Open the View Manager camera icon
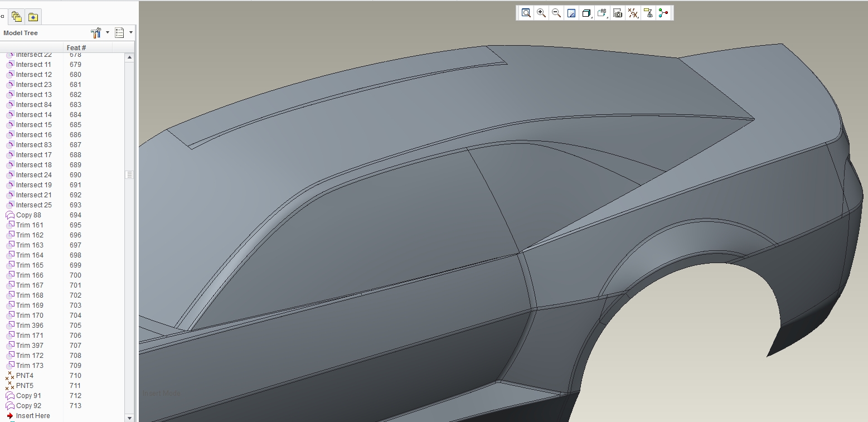868x422 pixels. (x=617, y=13)
